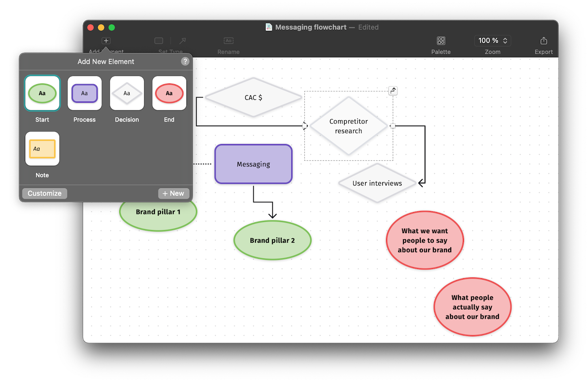Select the 'What people actually say' node
The height and width of the screenshot is (382, 588).
coord(472,307)
